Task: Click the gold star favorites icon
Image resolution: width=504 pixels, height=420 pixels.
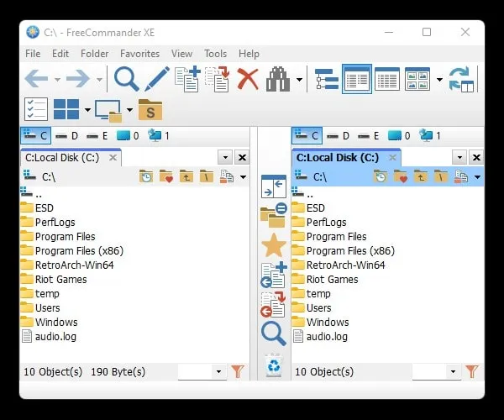Action: tap(274, 245)
